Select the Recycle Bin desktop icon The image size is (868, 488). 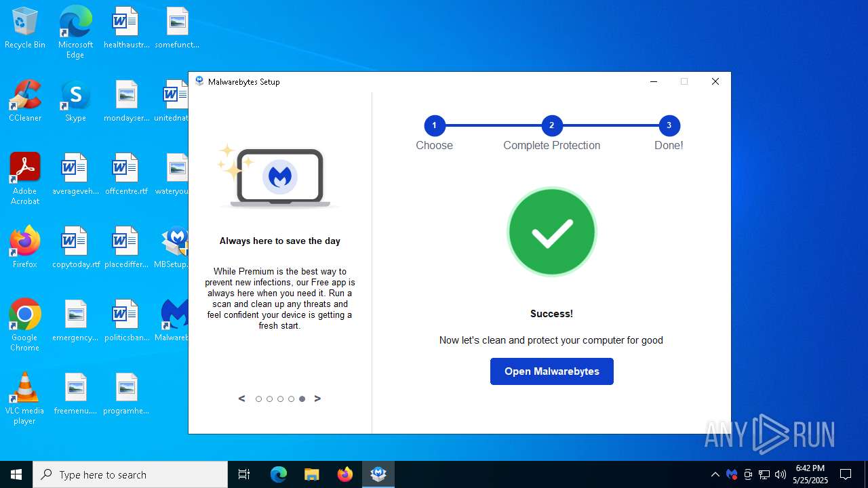25,28
